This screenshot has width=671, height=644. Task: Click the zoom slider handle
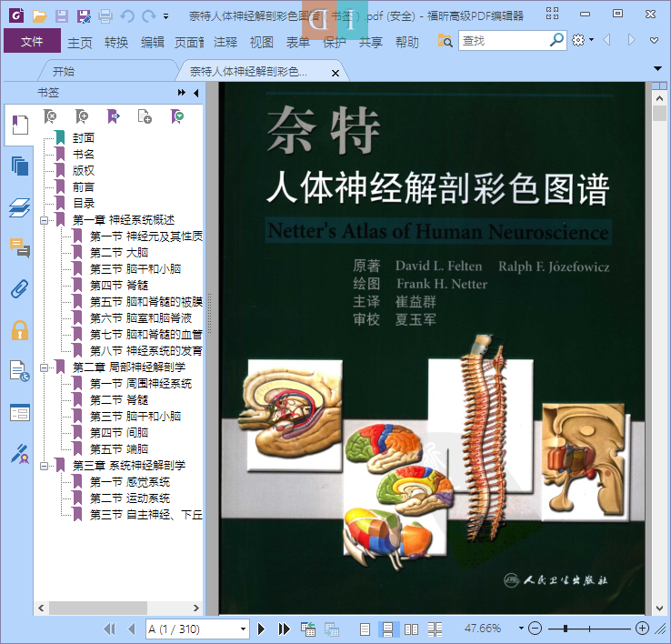pyautogui.click(x=566, y=629)
